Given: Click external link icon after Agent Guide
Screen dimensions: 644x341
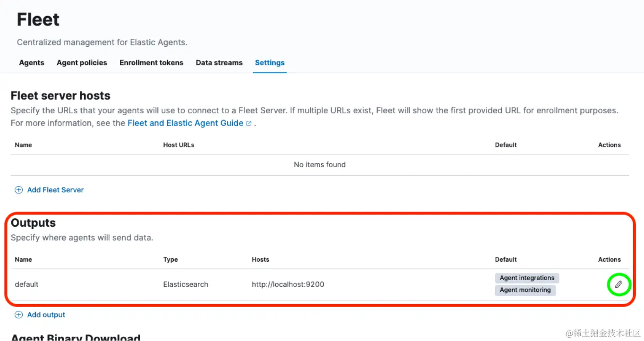Looking at the screenshot, I should (249, 123).
